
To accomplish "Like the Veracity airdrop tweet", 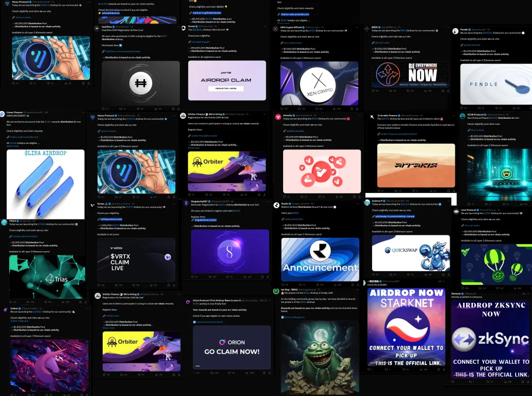I will pos(319,196).
